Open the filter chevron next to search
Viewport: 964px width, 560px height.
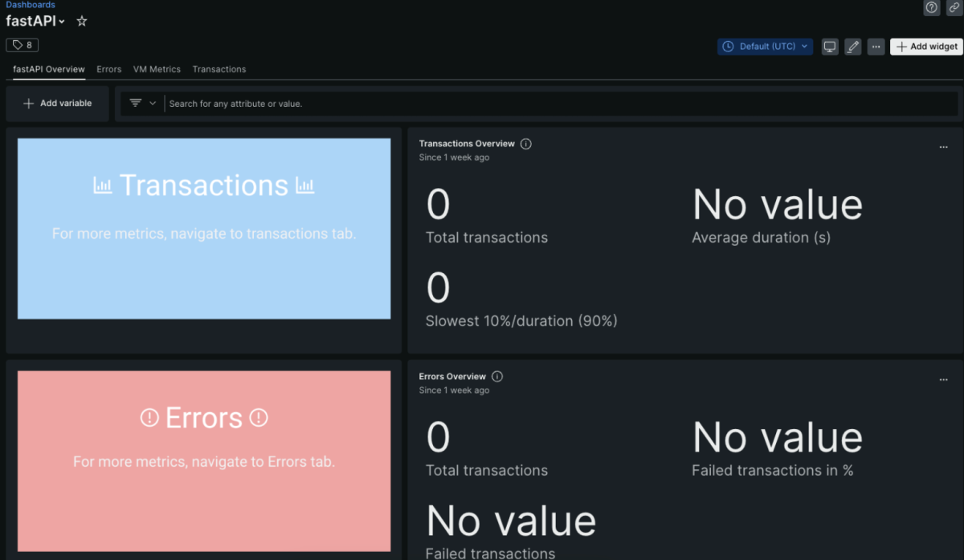click(153, 103)
